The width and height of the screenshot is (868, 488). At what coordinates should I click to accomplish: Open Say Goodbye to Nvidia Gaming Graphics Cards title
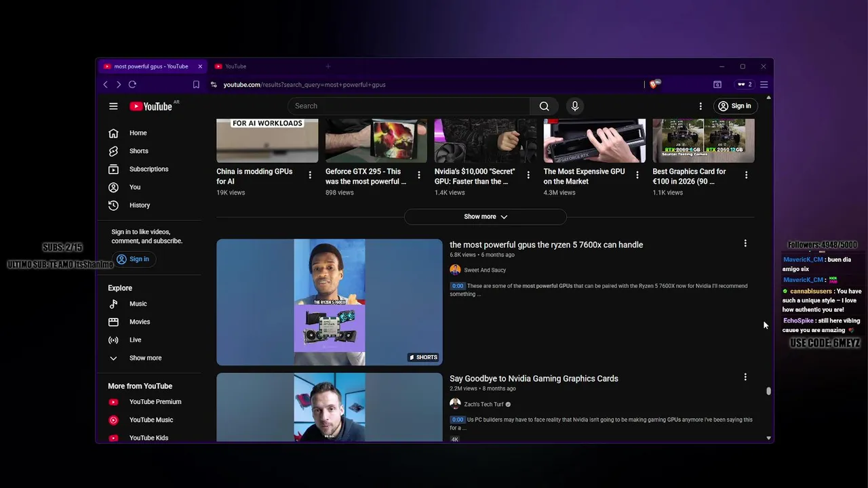534,379
